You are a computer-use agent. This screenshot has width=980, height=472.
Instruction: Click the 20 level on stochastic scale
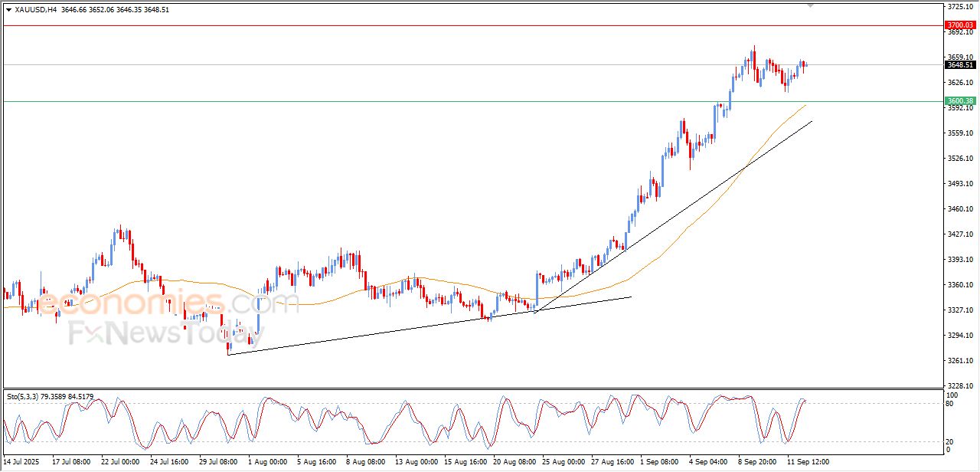(x=951, y=441)
